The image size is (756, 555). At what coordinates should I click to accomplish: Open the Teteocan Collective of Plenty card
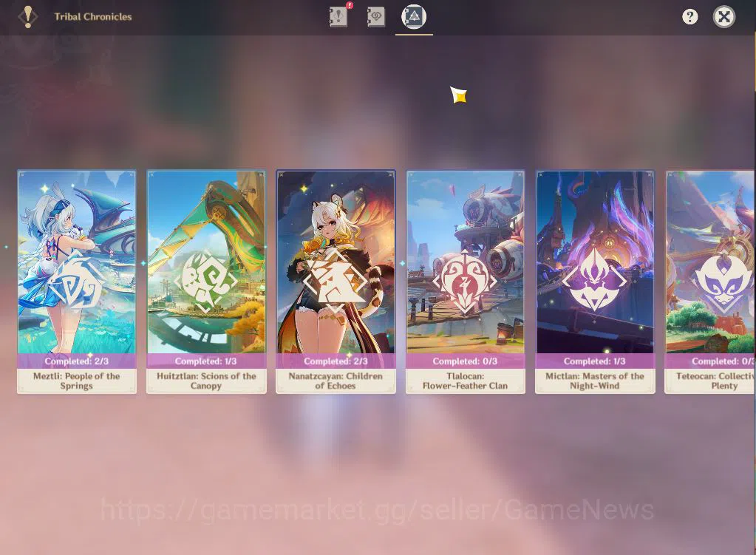[710, 282]
